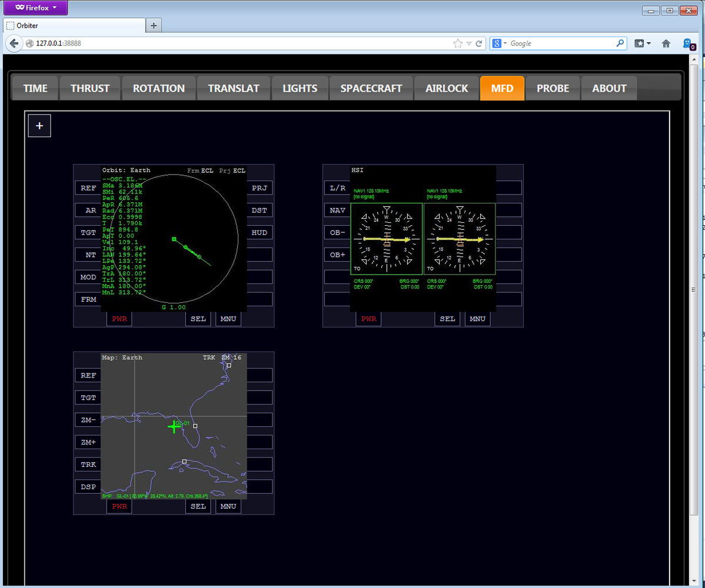Click TGT on the Orbit MFD
Viewport: 705px width, 588px height.
coord(88,233)
